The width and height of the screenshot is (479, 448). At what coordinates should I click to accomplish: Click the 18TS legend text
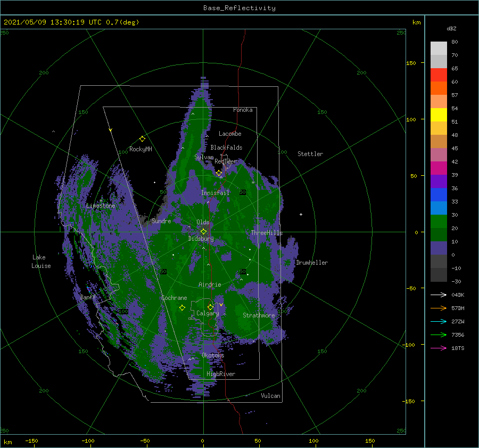tap(458, 348)
